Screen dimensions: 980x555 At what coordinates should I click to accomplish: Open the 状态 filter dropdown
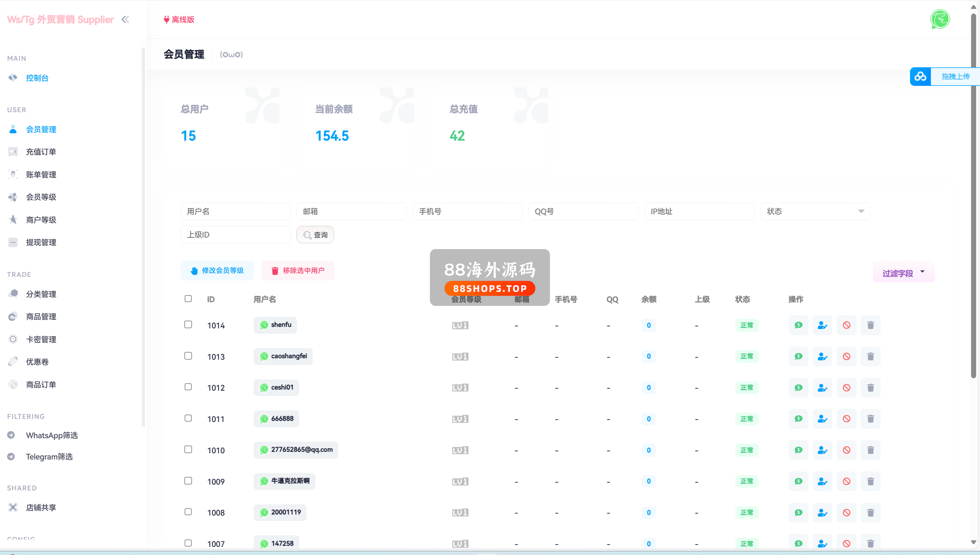815,211
